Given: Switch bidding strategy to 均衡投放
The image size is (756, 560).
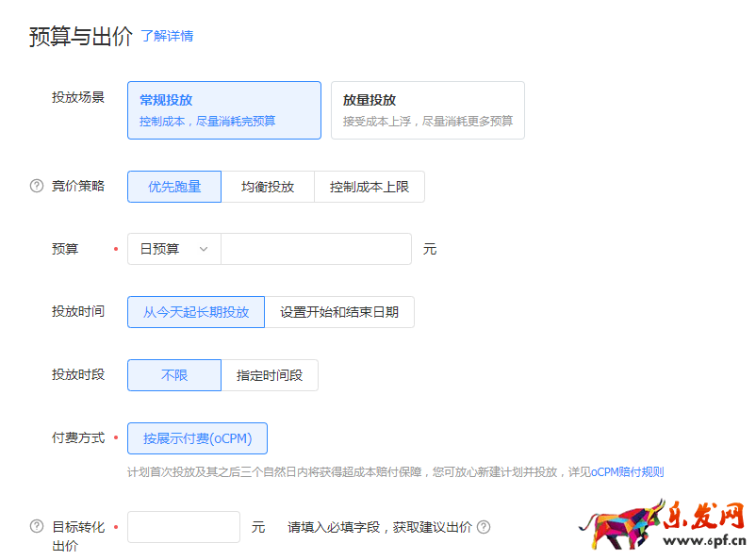Looking at the screenshot, I should 268,187.
